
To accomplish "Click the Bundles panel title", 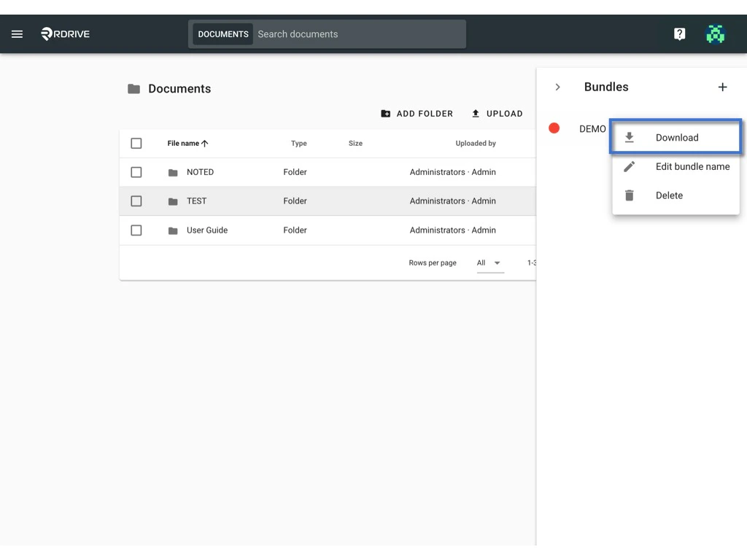I will click(x=606, y=87).
